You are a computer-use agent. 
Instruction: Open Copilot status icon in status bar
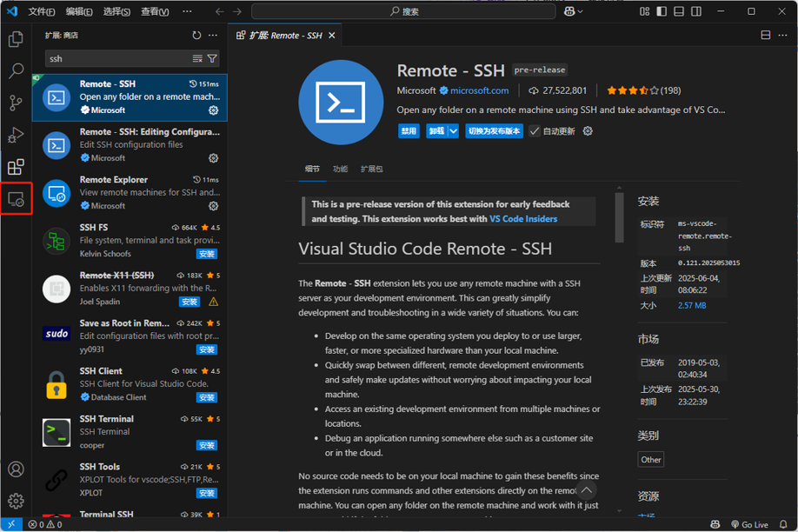[x=715, y=524]
